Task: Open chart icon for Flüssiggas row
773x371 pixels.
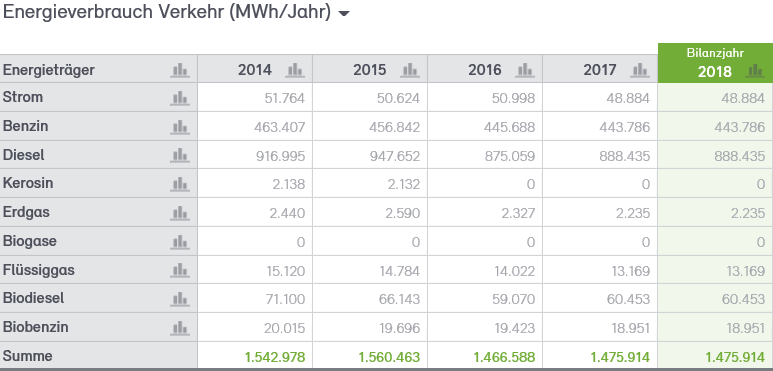Action: tap(180, 270)
